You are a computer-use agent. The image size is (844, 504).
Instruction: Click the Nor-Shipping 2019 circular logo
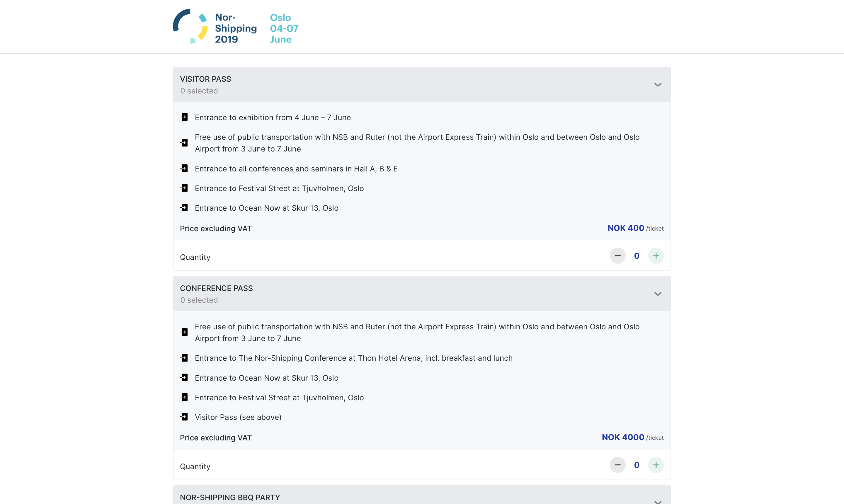coord(190,26)
